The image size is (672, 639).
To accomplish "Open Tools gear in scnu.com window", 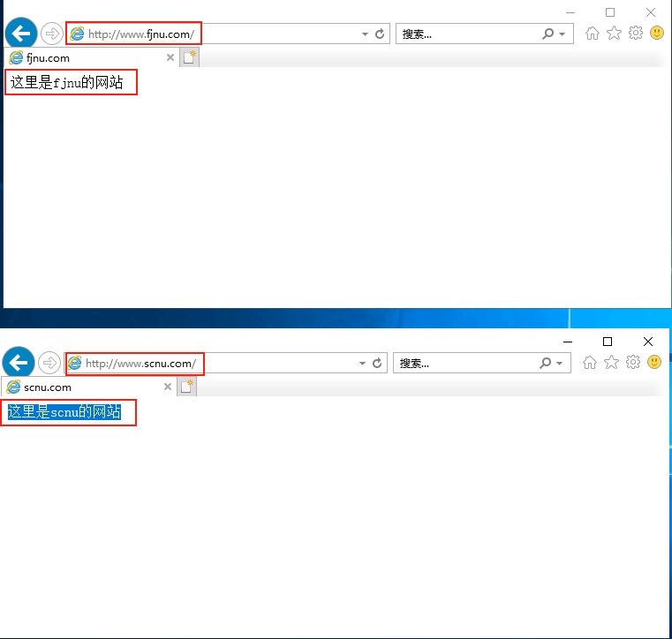I will pyautogui.click(x=633, y=363).
